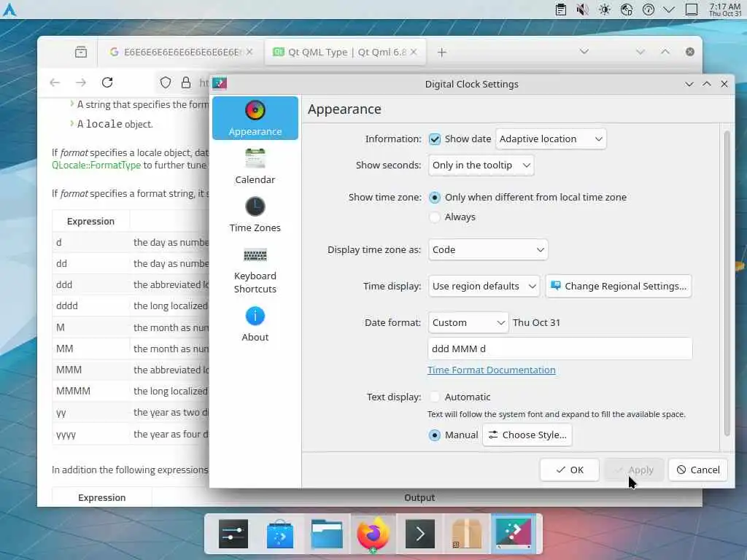Click the Firefox forward arrow

pyautogui.click(x=81, y=82)
